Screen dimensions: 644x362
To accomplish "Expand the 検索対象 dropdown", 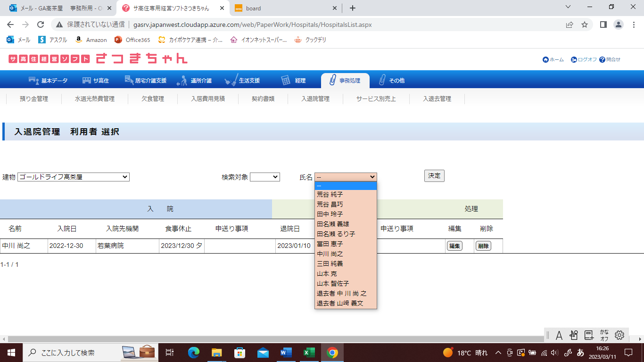I will point(265,177).
